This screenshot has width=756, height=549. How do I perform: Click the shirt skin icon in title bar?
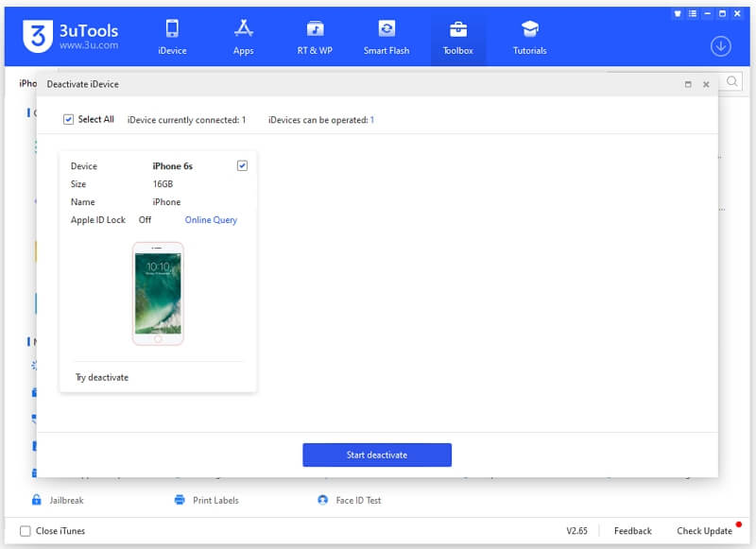(x=678, y=13)
